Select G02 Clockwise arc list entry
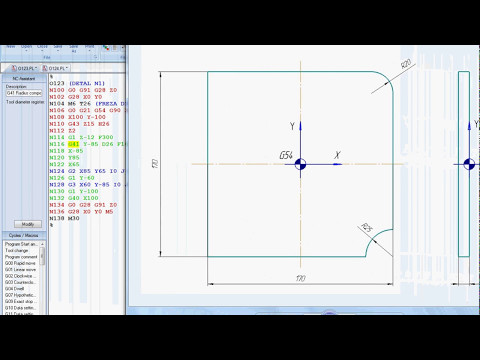This screenshot has height=360, width=480. point(20,276)
